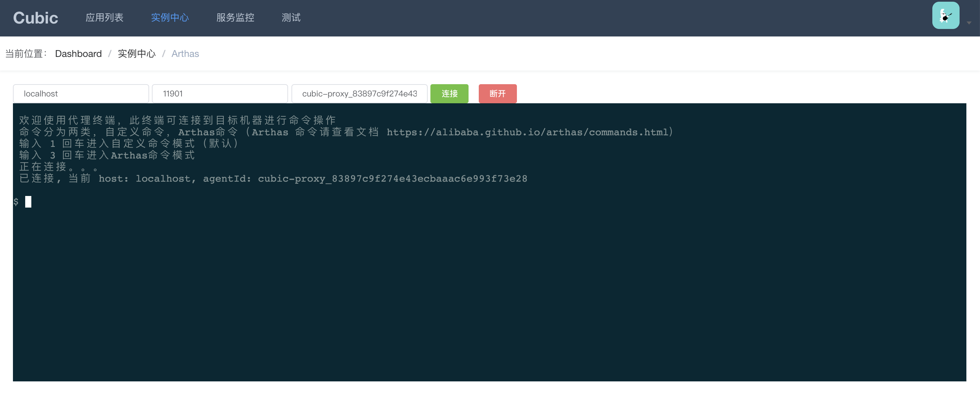Image resolution: width=980 pixels, height=394 pixels.
Task: Select the 实例中心 navigation tab
Action: point(170,17)
